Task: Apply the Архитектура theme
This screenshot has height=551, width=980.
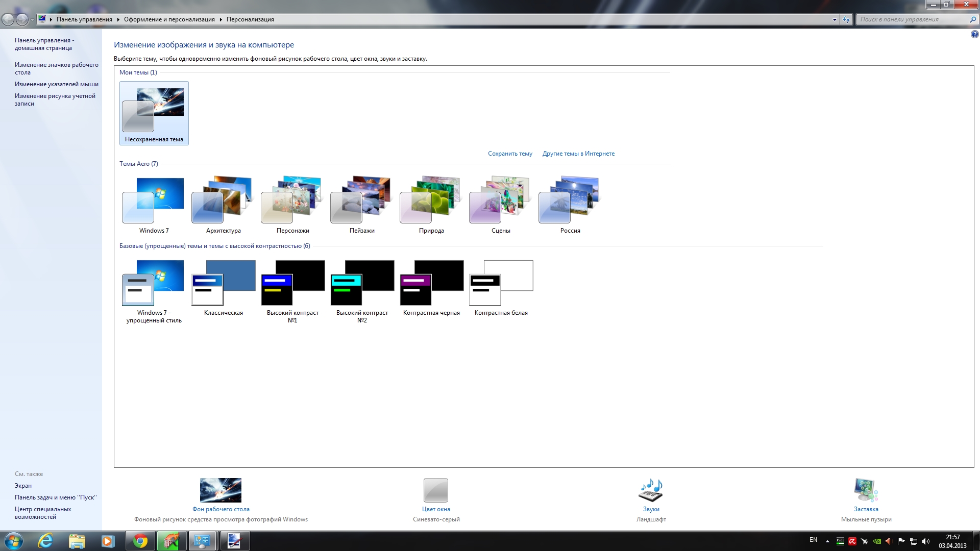Action: coord(223,204)
